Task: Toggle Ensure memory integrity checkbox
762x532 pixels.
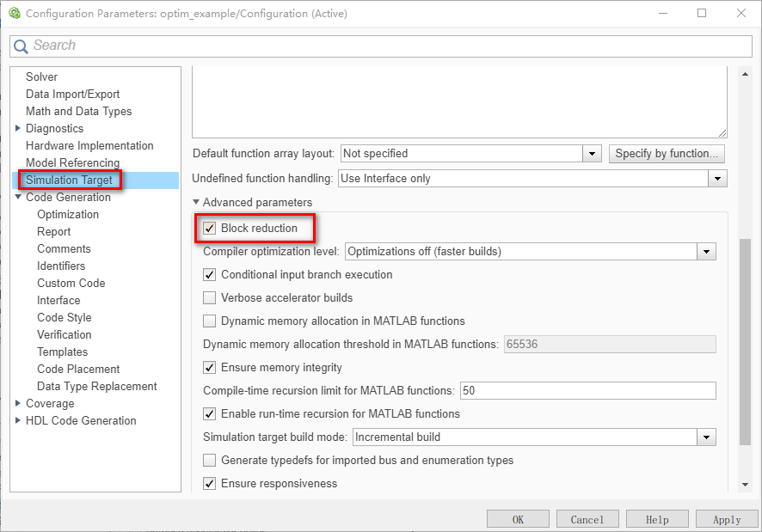Action: click(210, 367)
